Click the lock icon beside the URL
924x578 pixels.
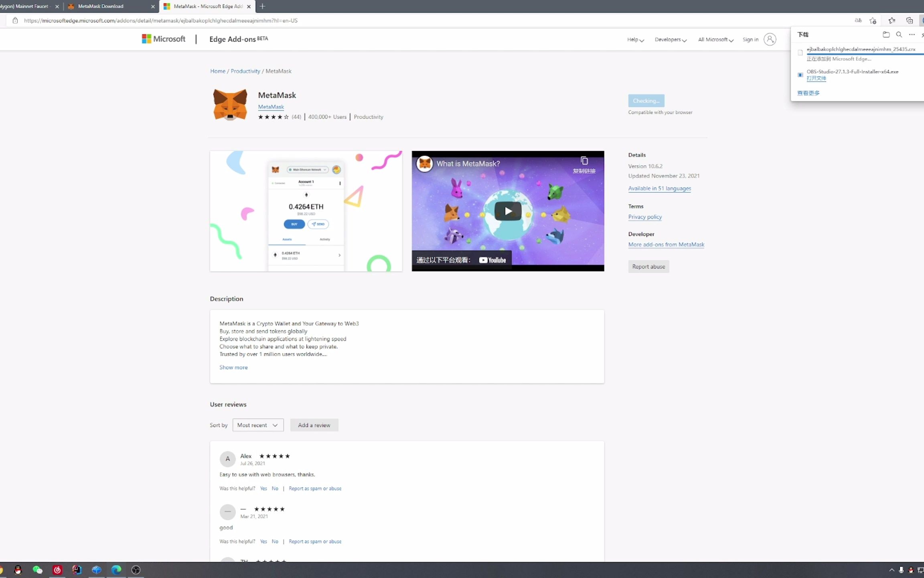coord(15,20)
